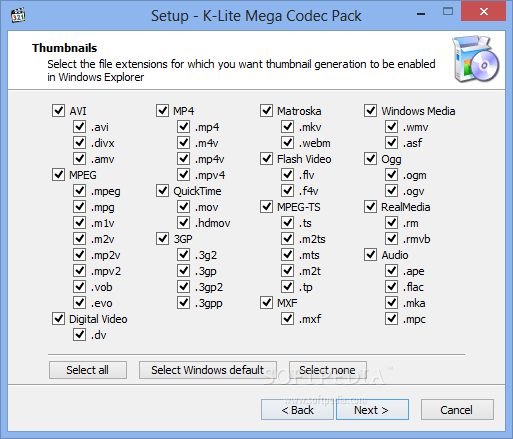Toggle the Windows Media group checkbox
The image size is (513, 439).
pyautogui.click(x=370, y=110)
